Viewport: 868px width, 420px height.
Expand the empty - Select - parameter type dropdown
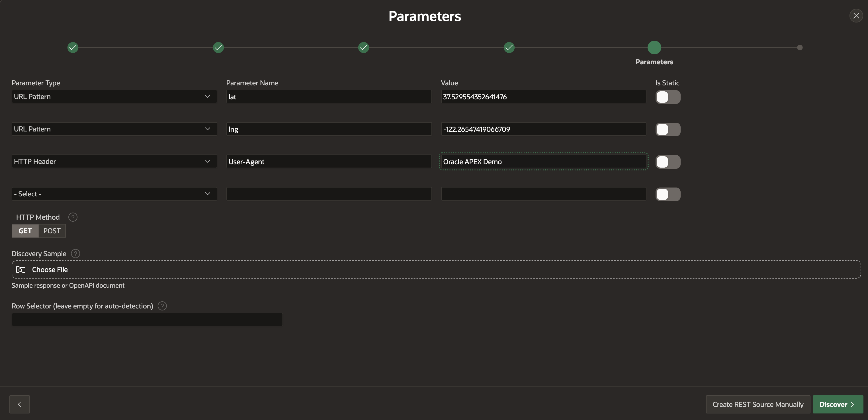[x=114, y=194]
